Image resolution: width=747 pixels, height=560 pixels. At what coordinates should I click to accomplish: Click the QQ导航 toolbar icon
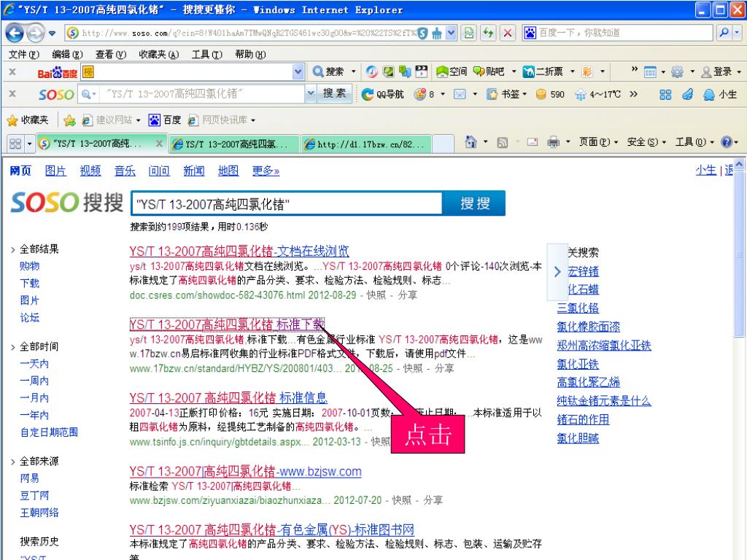coord(382,94)
